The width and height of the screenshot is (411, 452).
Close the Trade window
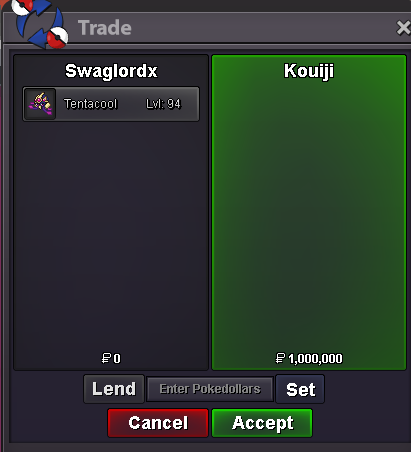(403, 28)
